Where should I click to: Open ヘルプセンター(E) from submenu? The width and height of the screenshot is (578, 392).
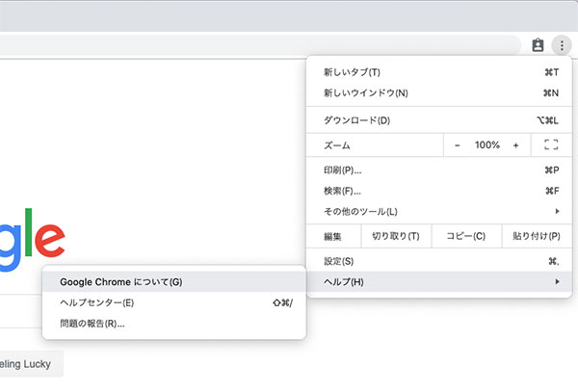click(x=96, y=302)
